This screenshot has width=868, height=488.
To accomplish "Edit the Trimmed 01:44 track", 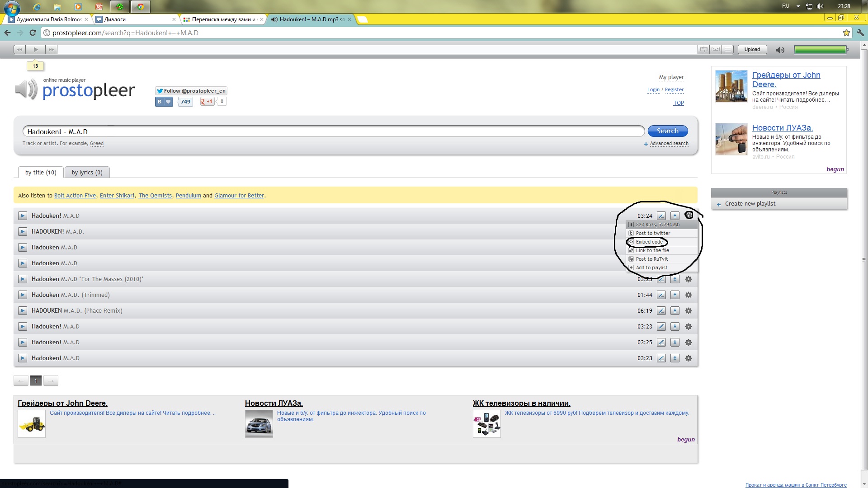I will pyautogui.click(x=661, y=295).
